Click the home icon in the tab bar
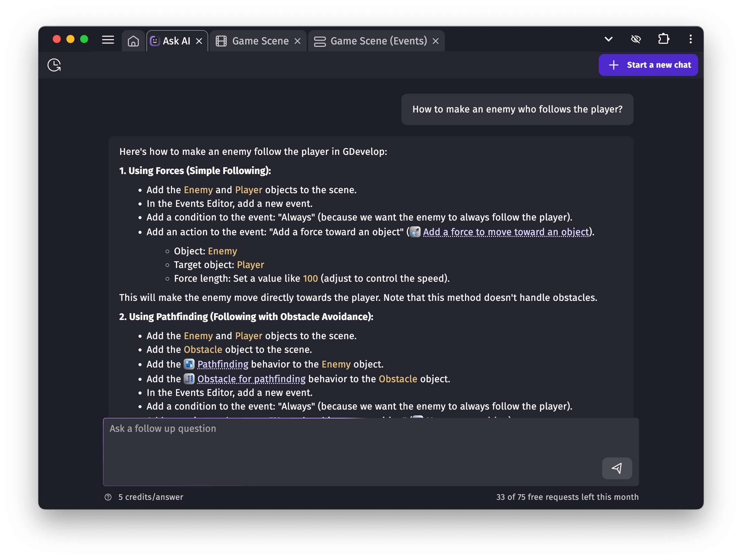742x560 pixels. coord(133,41)
